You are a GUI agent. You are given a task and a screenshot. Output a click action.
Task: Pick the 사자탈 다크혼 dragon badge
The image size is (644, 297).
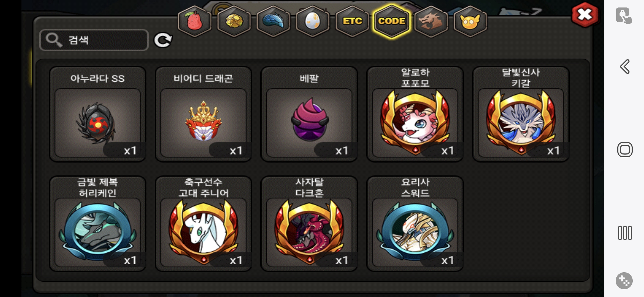(x=309, y=224)
